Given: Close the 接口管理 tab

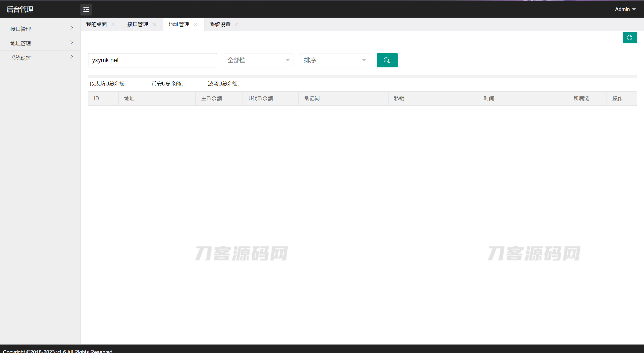Looking at the screenshot, I should (x=154, y=24).
